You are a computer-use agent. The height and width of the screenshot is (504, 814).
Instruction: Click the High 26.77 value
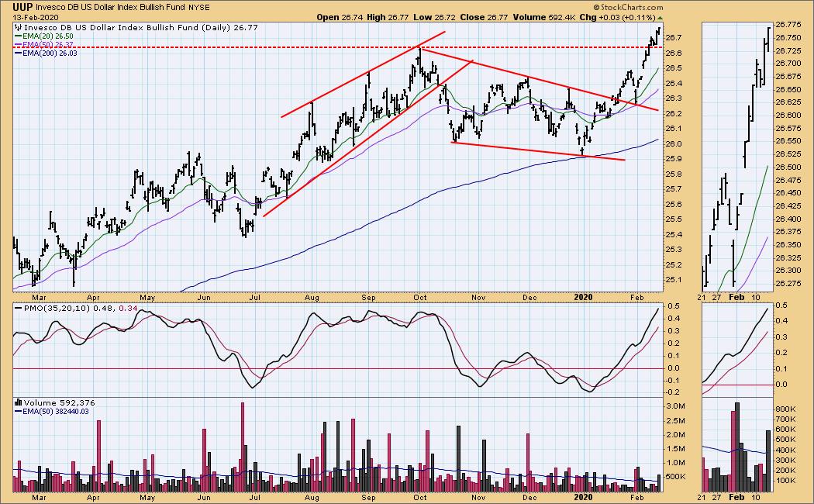coord(388,17)
